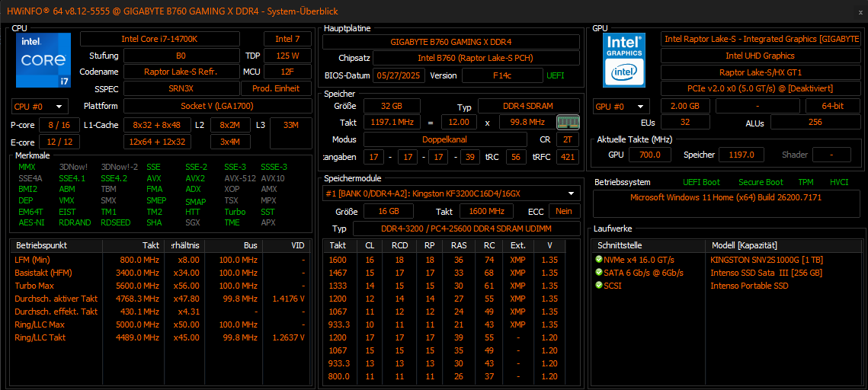Select the SSPEC value SRN3X

click(x=181, y=88)
